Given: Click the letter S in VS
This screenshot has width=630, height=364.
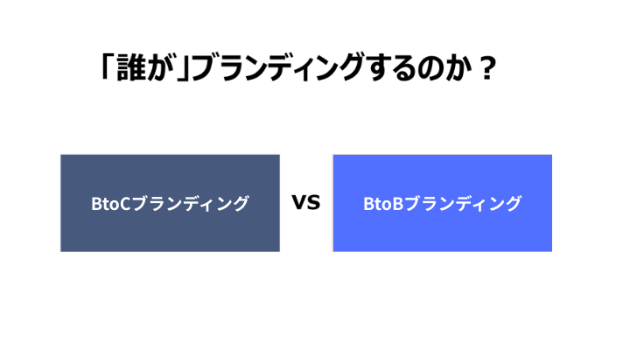Looking at the screenshot, I should pyautogui.click(x=314, y=202).
